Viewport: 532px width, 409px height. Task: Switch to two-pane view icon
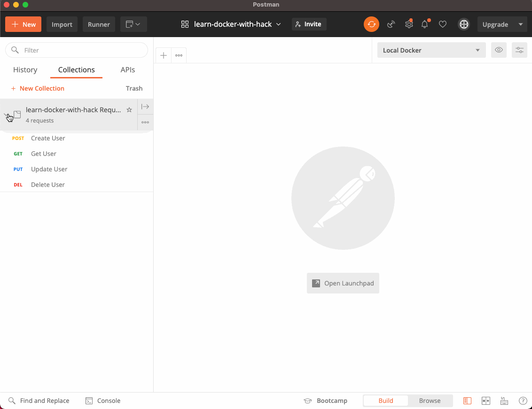point(486,401)
